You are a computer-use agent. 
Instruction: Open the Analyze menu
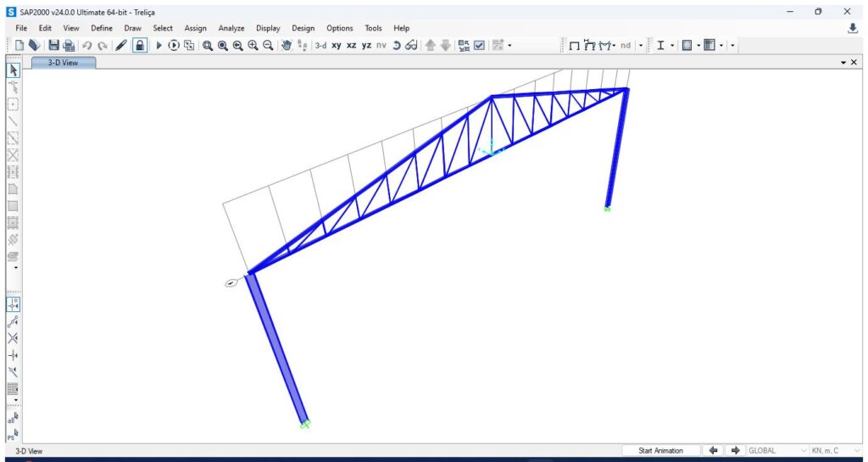point(231,28)
